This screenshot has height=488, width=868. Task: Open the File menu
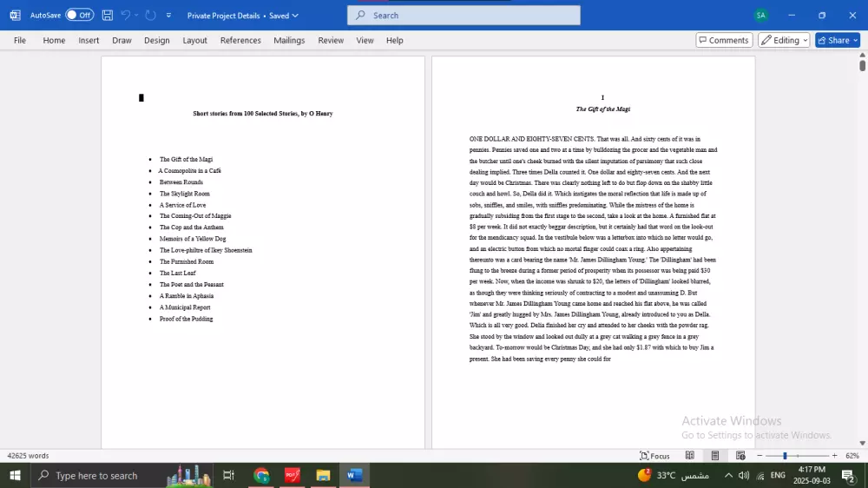(x=20, y=40)
